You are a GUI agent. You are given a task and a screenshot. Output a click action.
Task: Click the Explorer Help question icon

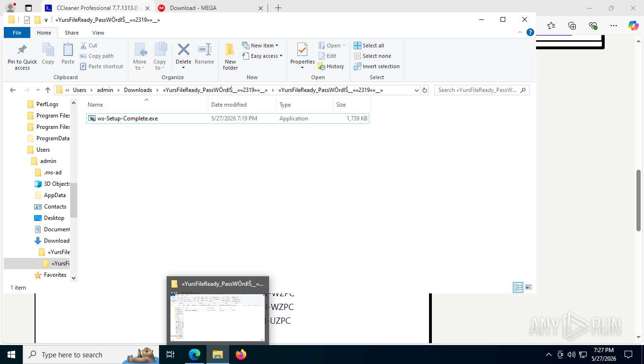[530, 32]
